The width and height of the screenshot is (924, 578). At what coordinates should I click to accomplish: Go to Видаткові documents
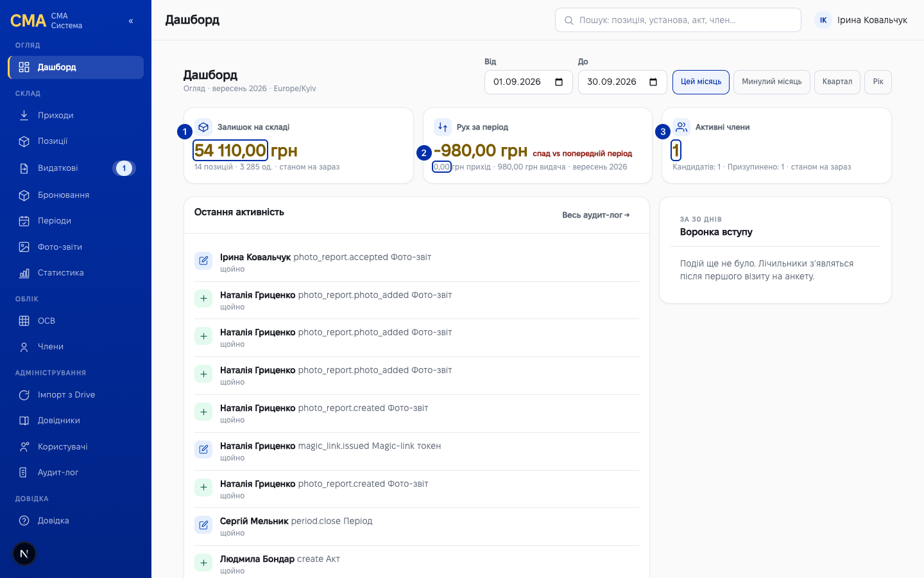(x=76, y=168)
